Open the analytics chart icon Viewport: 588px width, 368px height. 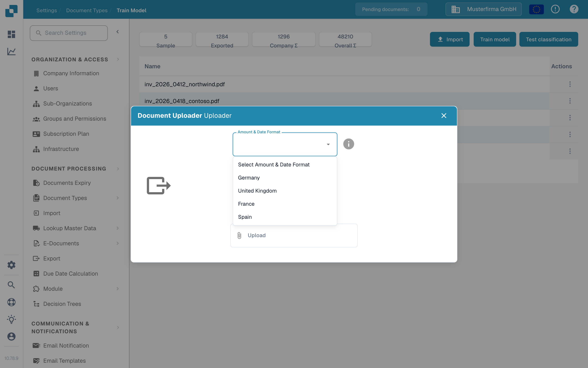click(x=11, y=51)
